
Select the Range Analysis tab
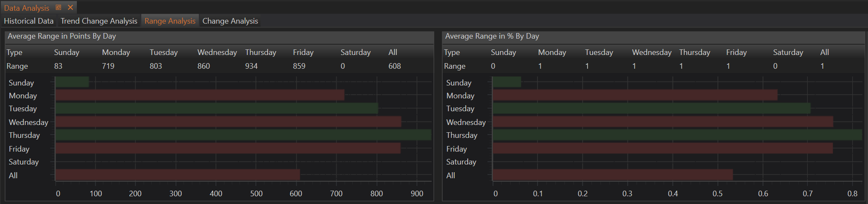coord(170,21)
